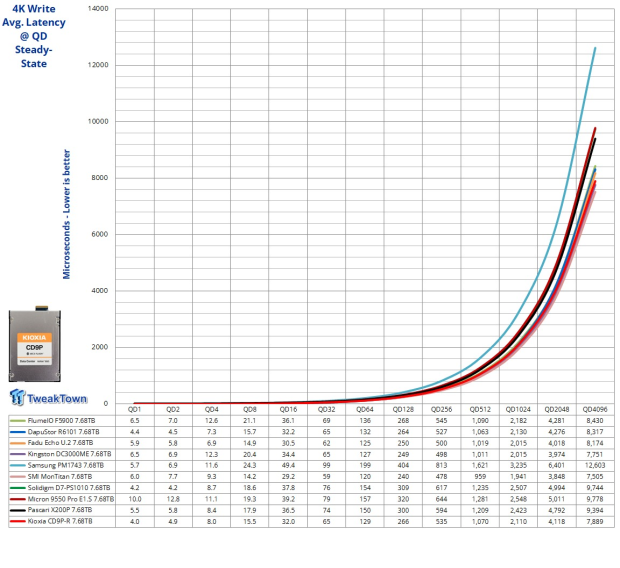This screenshot has height=568, width=620.
Task: Click the 'QD4096' column header
Action: click(595, 409)
